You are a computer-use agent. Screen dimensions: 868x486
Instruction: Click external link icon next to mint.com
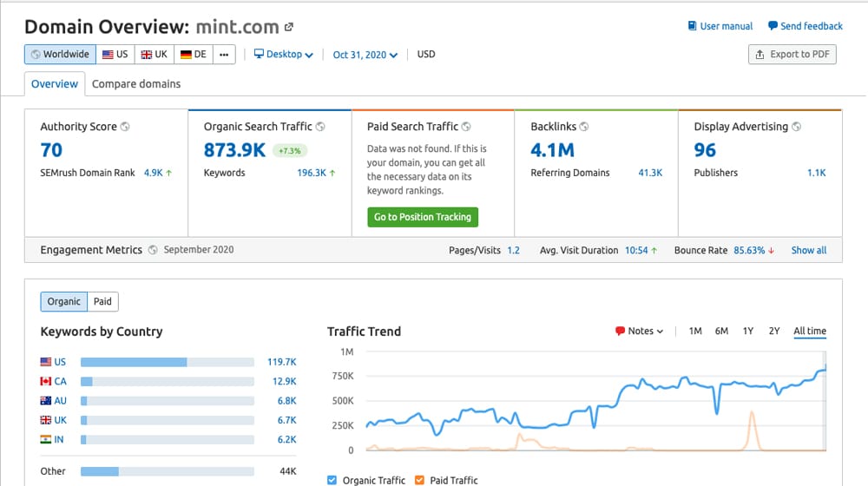(x=289, y=27)
